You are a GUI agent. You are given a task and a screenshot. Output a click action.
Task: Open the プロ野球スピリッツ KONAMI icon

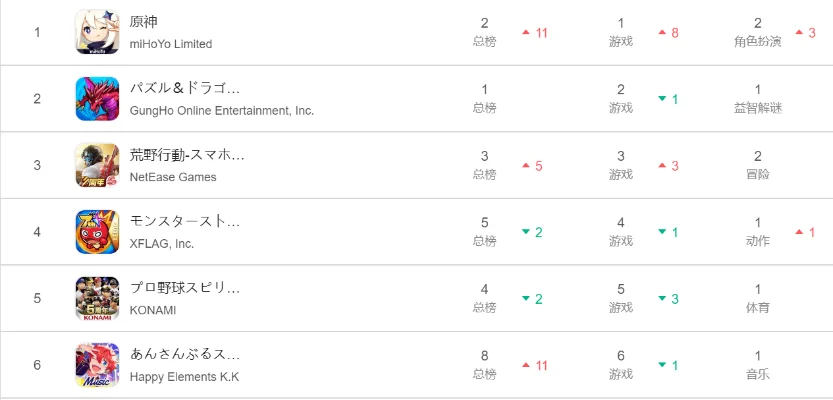[x=97, y=298]
